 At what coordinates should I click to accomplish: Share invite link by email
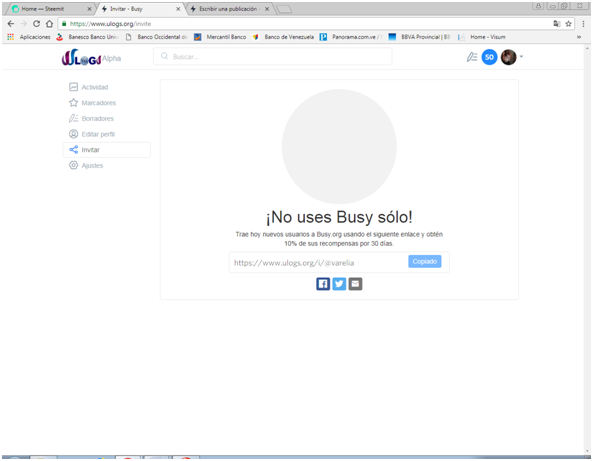pyautogui.click(x=355, y=284)
